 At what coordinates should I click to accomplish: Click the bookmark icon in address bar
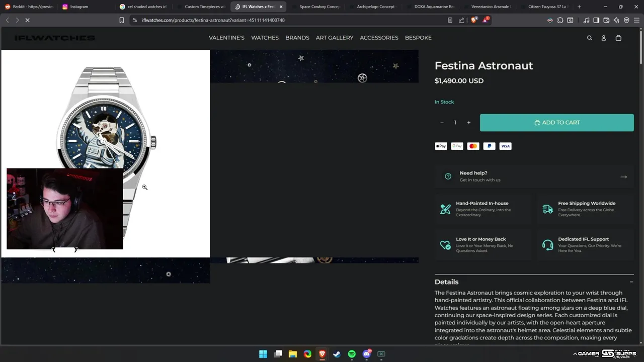point(122,20)
